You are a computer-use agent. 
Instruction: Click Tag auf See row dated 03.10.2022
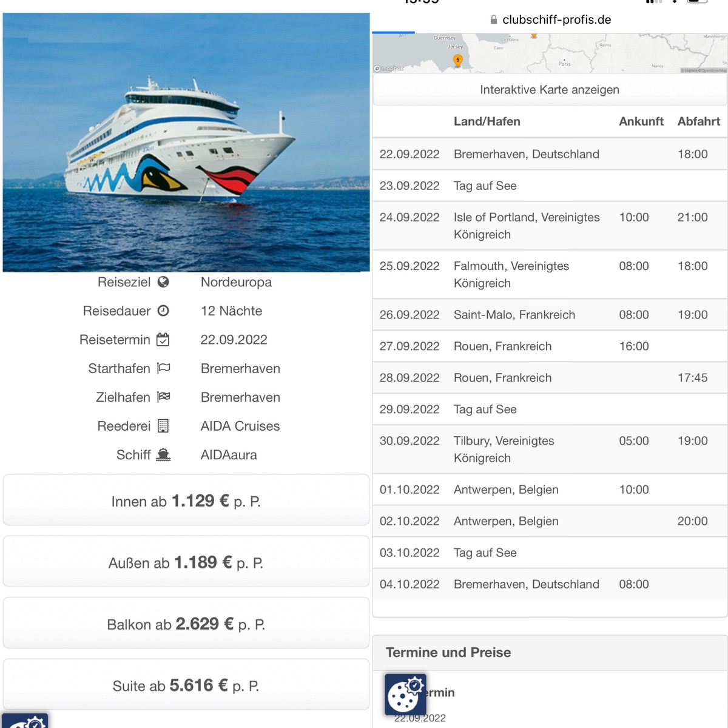(x=550, y=553)
